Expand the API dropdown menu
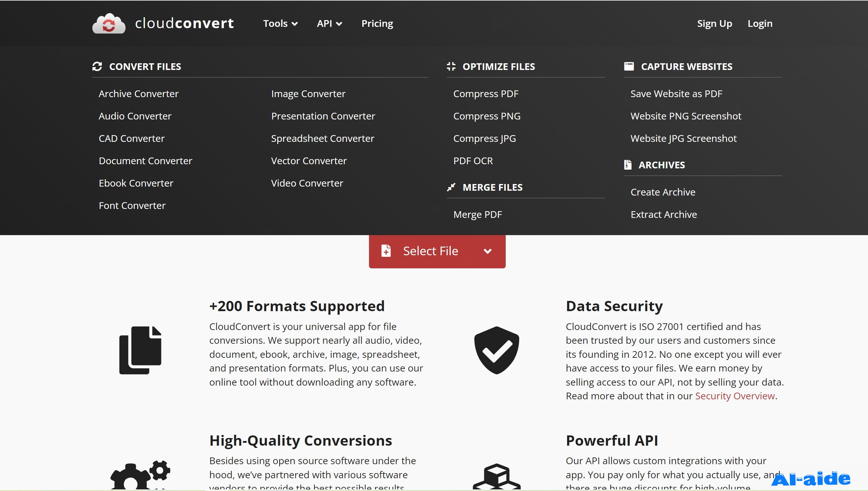Viewport: 868px width, 491px height. (329, 24)
